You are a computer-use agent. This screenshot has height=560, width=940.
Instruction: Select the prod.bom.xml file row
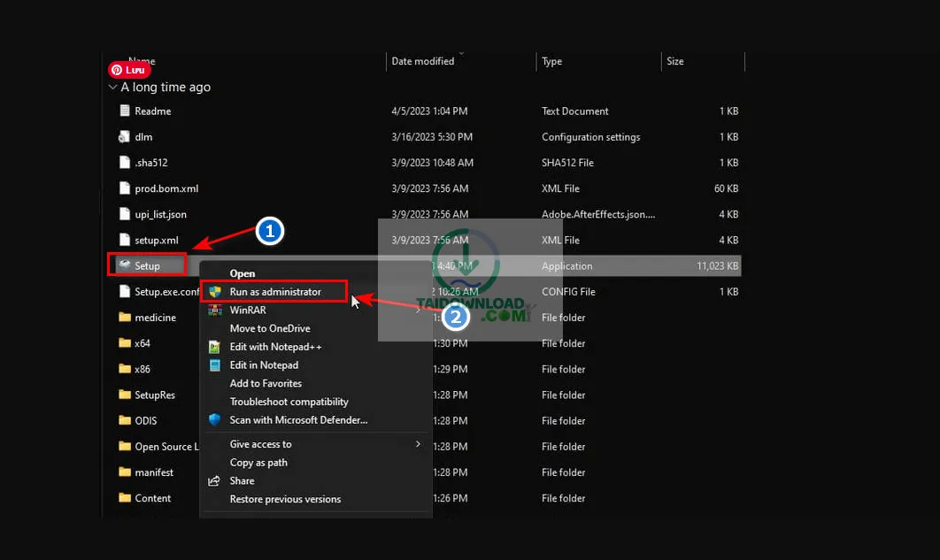tap(166, 188)
